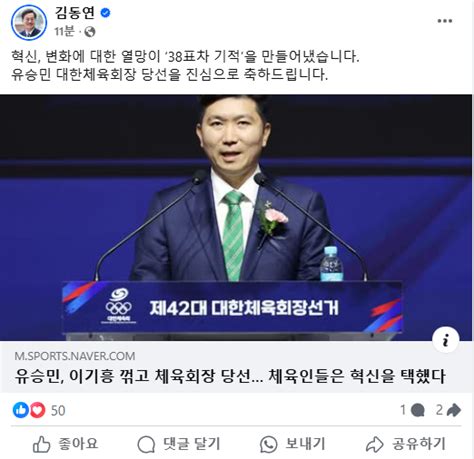The image size is (474, 459).
Task: Open the comment count bubble icon
Action: (x=417, y=410)
